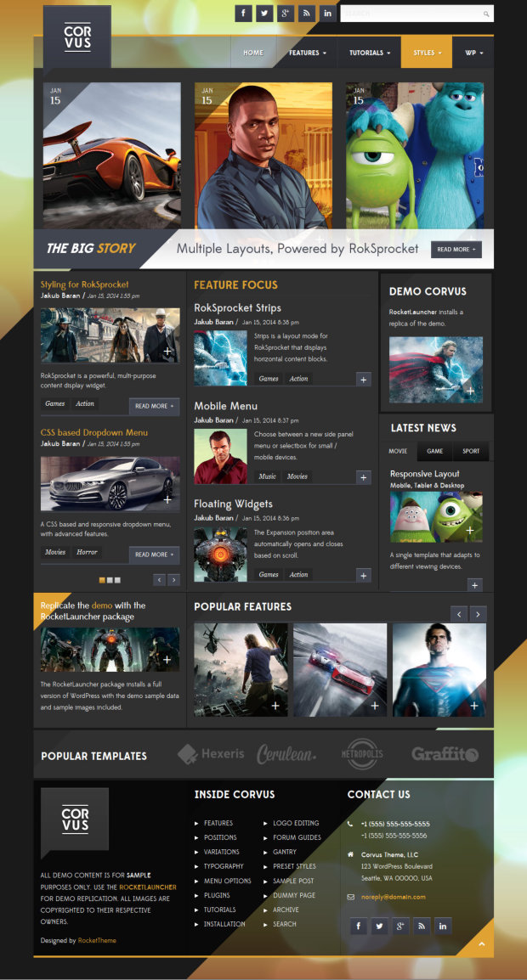Expand the Features dropdown menu
The image size is (527, 980).
(308, 53)
